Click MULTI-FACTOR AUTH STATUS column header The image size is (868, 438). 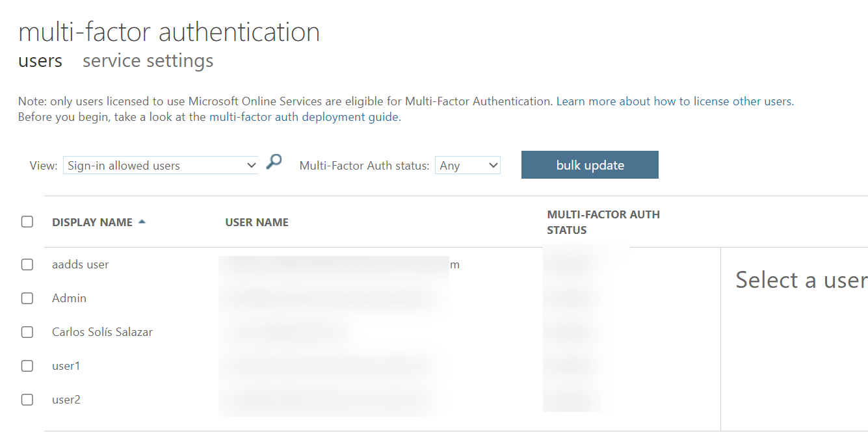pos(603,222)
